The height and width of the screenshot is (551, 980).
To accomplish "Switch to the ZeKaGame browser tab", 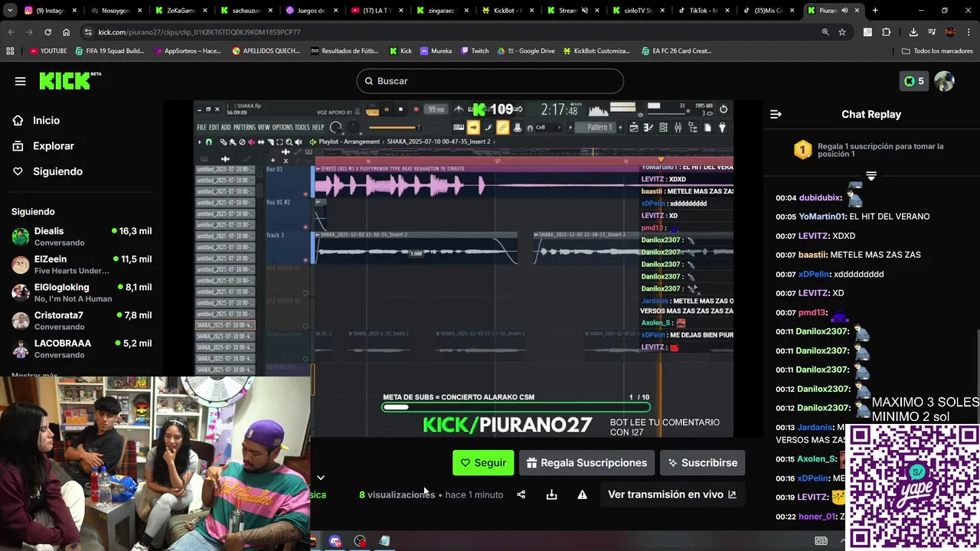I will tap(181, 11).
